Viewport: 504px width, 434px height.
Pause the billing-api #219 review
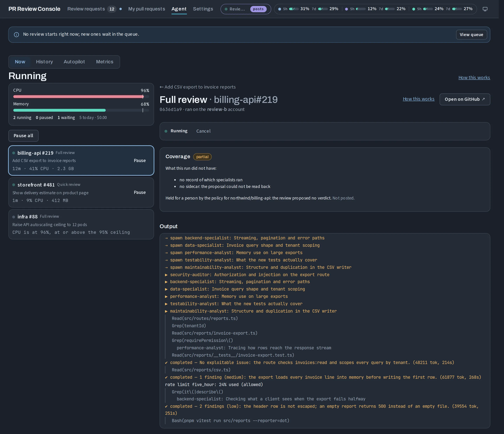coord(140,160)
